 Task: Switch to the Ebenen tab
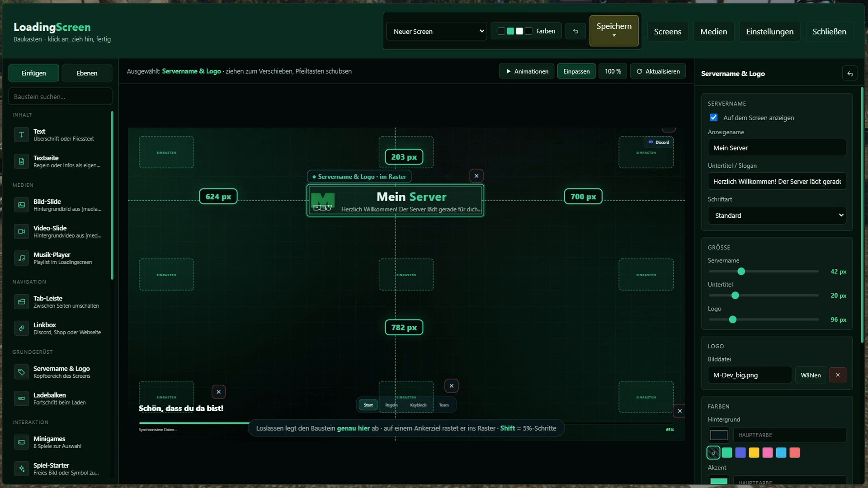coord(87,73)
